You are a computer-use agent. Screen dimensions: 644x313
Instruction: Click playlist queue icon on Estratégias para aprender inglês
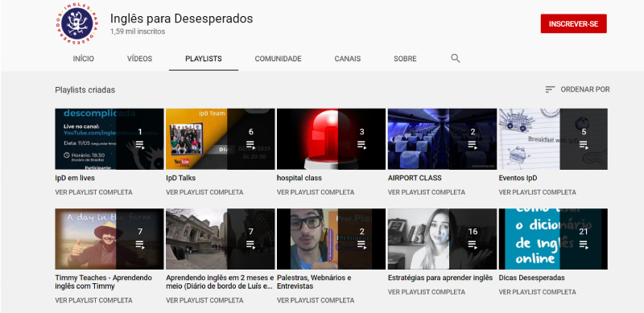[x=473, y=245]
